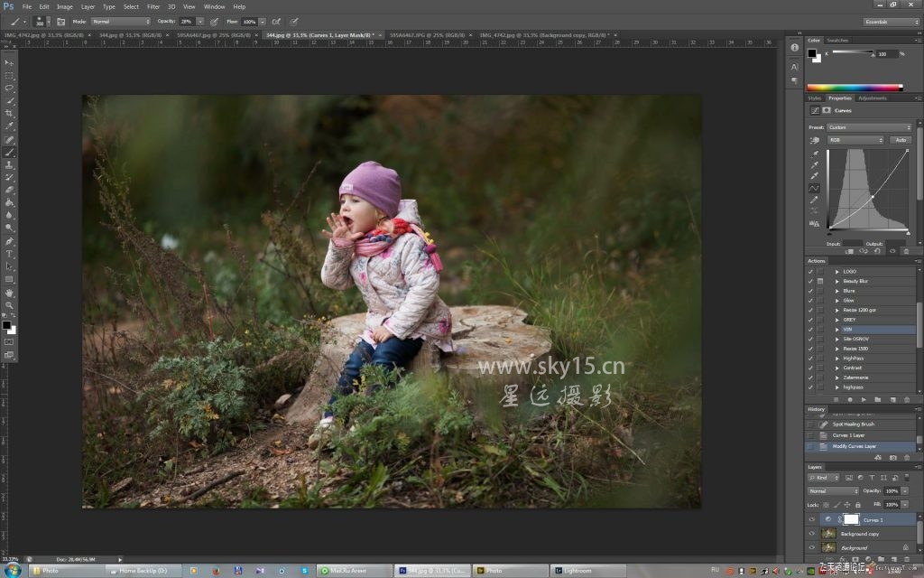Select the Brush tool in the toolbox
This screenshot has width=924, height=578.
9,152
